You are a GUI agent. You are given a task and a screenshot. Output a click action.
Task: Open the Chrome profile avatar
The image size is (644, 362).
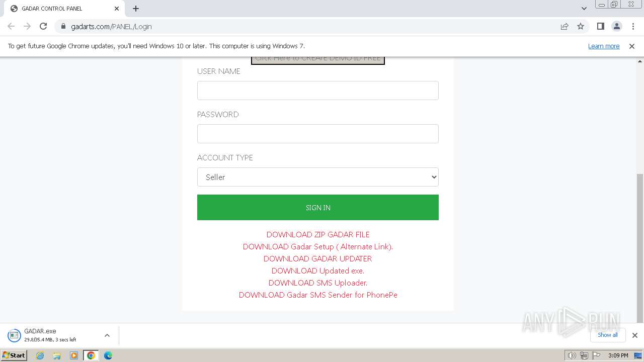617,26
